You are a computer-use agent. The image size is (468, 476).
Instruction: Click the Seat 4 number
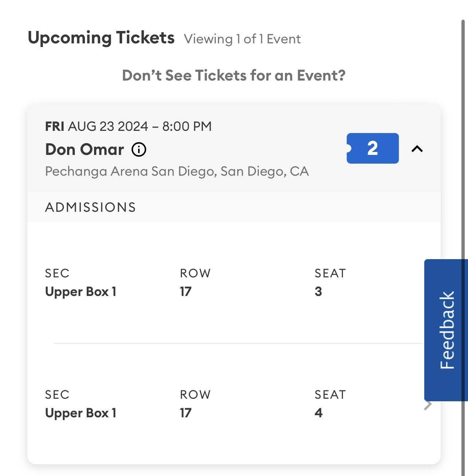tap(319, 413)
